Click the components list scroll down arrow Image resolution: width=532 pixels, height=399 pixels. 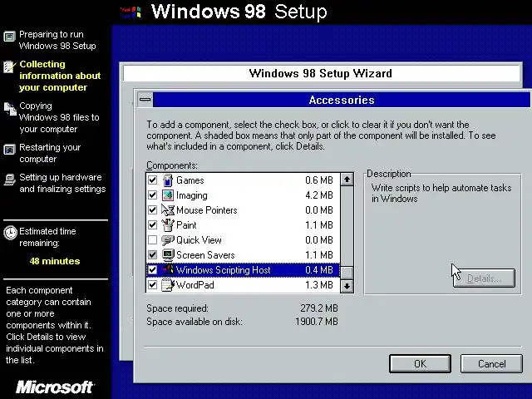tap(347, 286)
